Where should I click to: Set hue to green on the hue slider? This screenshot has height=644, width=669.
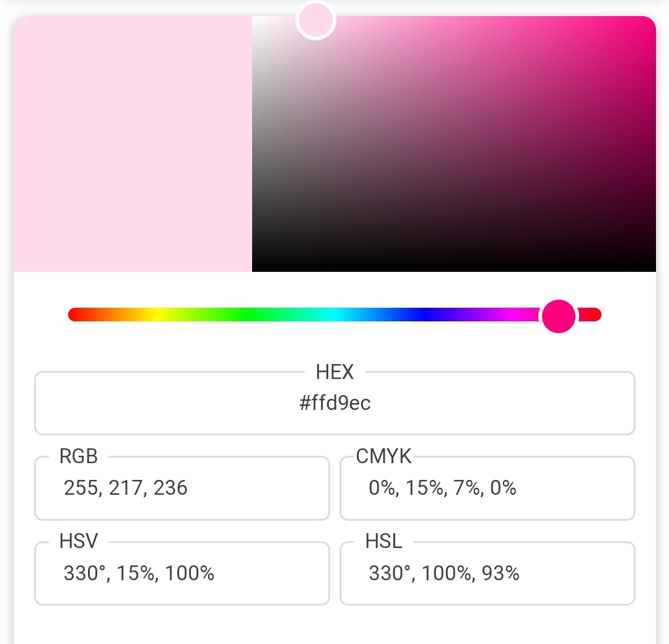[x=246, y=315]
